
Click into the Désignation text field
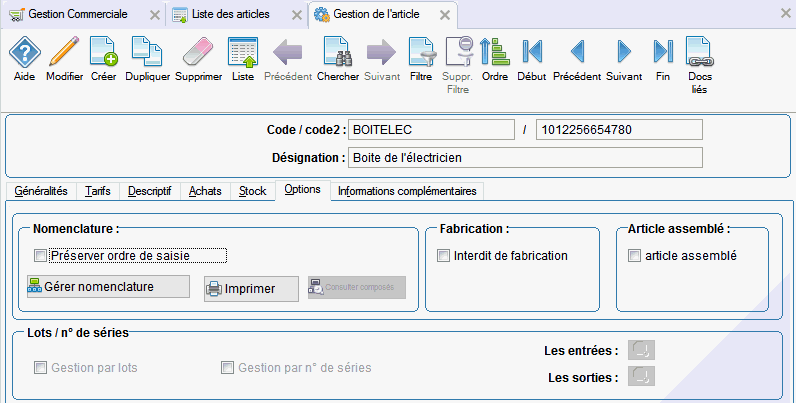pyautogui.click(x=524, y=157)
